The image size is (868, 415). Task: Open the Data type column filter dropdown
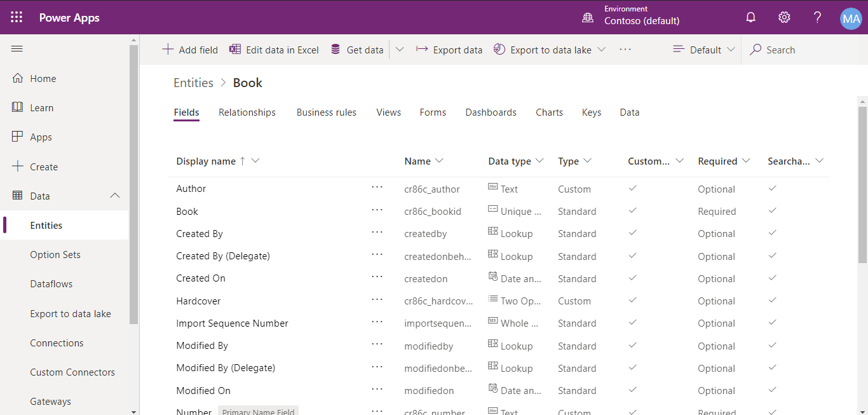(539, 161)
